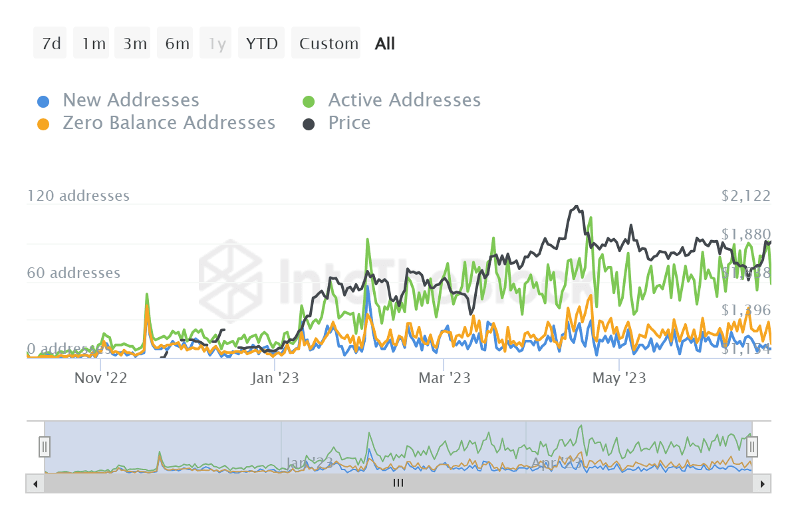This screenshot has width=798, height=532.
Task: Open the Custom date range picker
Action: 328,44
